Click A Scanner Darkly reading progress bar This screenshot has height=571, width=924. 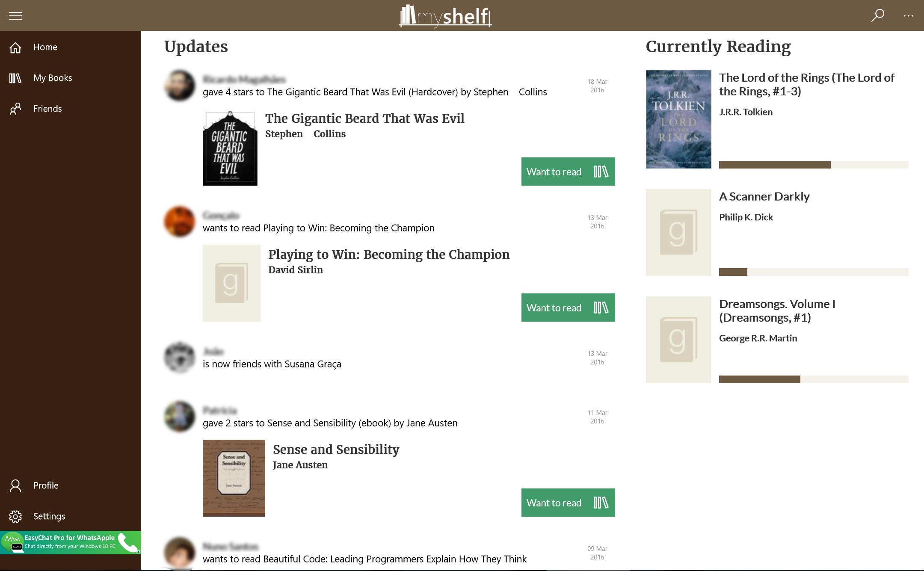click(814, 272)
